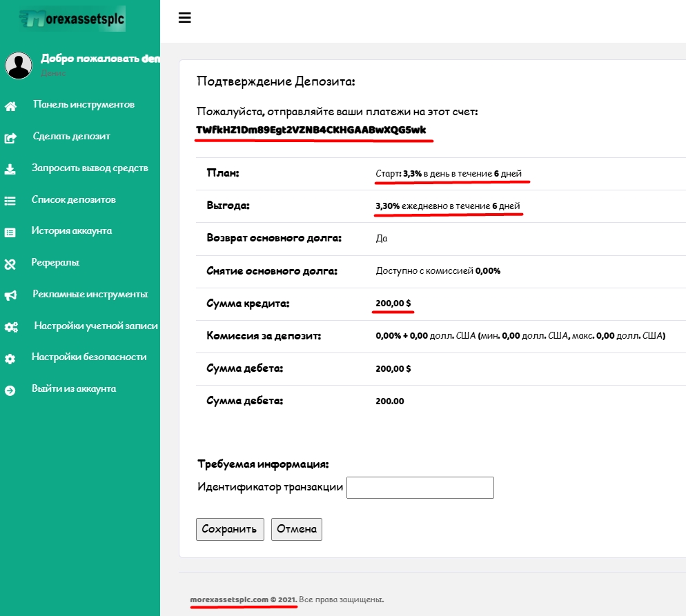The image size is (686, 616).
Task: Open Список депозитов in sidebar
Action: pyautogui.click(x=73, y=199)
